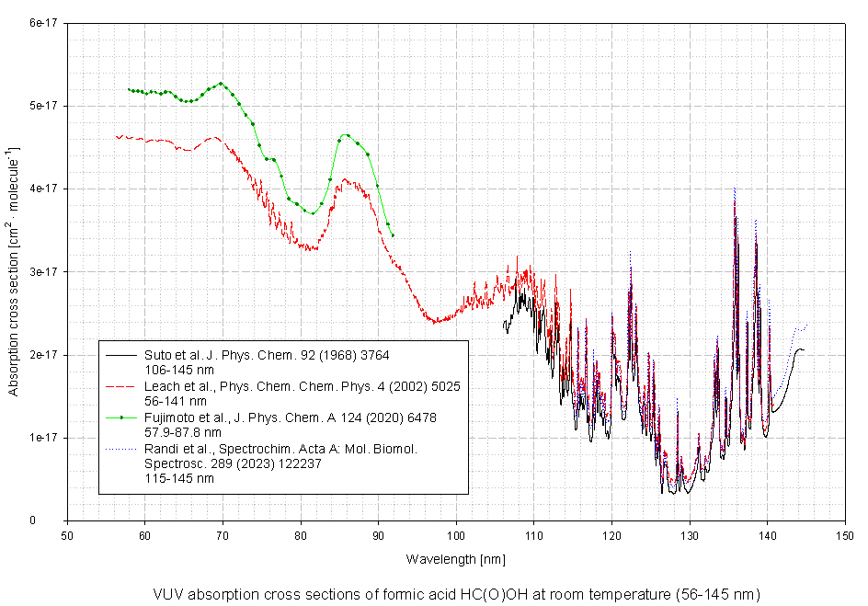Select the Leach et al. legend entry text

(x=302, y=386)
